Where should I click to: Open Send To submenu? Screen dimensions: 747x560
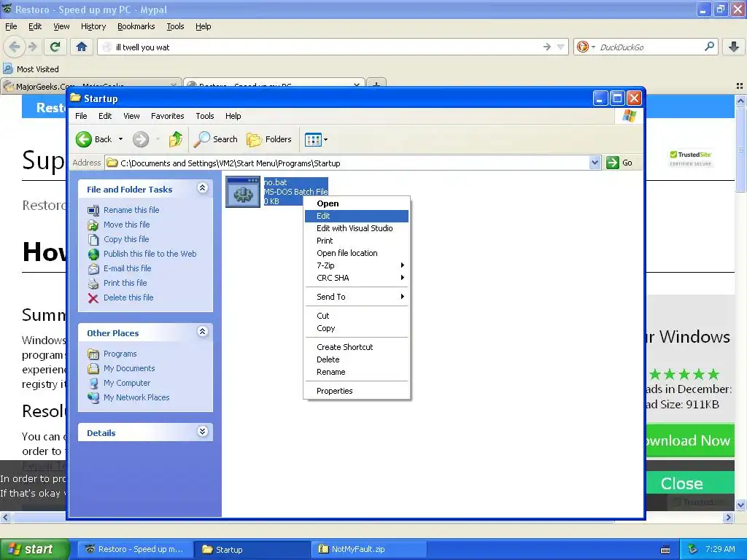pyautogui.click(x=356, y=297)
